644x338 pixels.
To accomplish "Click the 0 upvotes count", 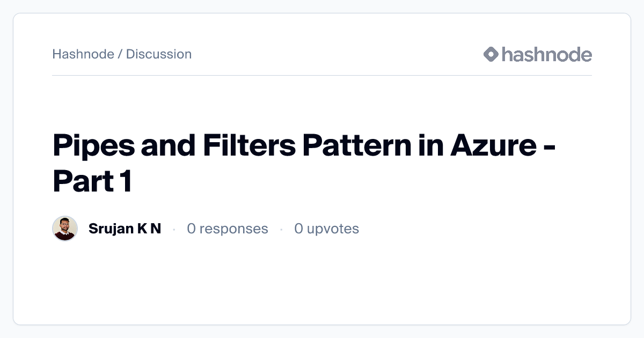I will point(326,229).
